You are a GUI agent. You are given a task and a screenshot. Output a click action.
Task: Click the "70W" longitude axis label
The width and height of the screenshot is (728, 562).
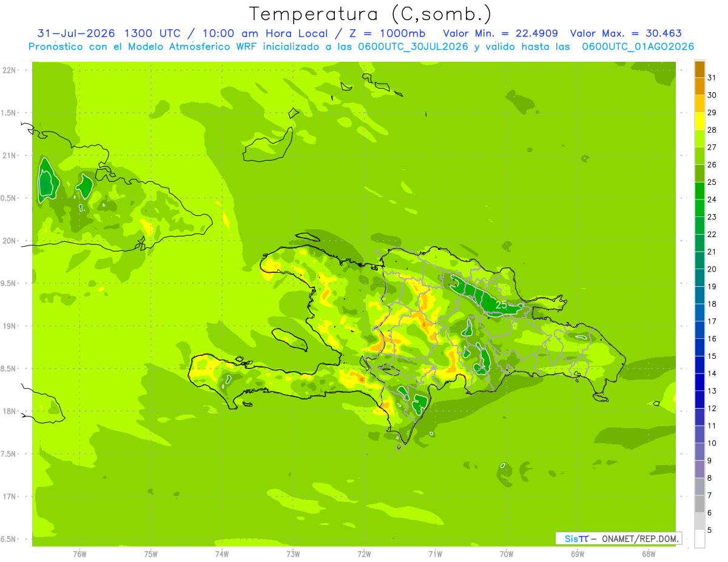507,554
